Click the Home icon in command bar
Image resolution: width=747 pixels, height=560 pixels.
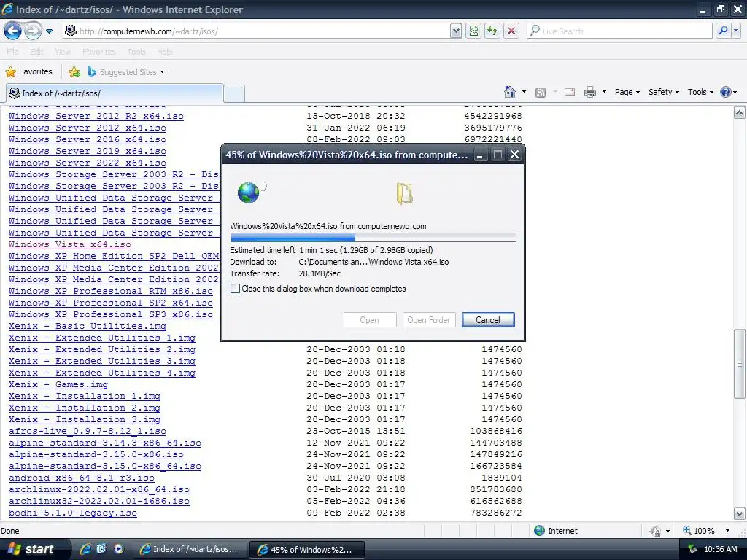pos(510,92)
